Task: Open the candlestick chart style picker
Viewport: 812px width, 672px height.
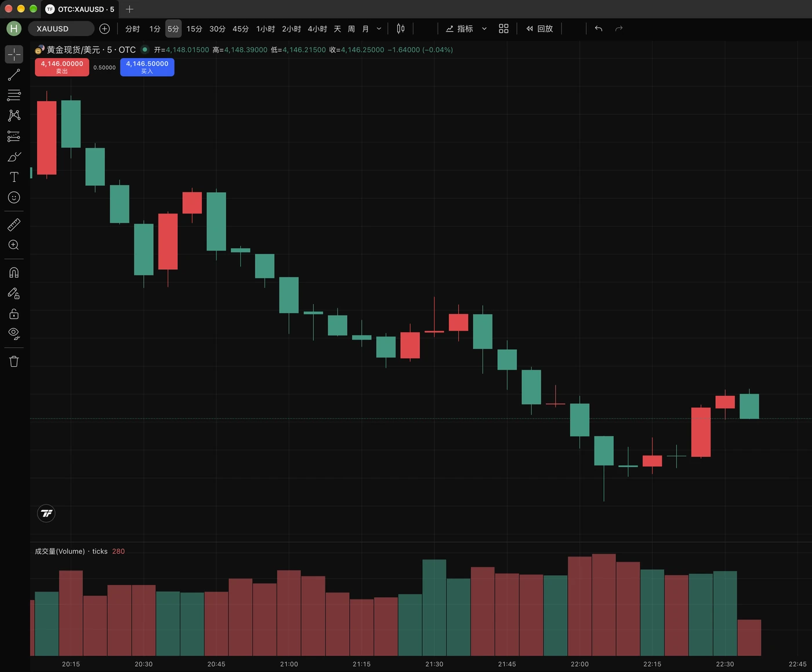Action: [x=401, y=28]
